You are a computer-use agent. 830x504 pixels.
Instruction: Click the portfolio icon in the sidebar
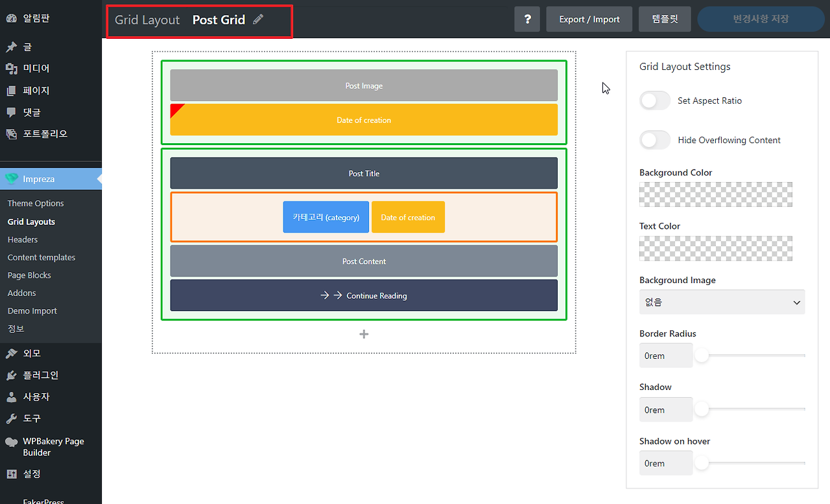[x=12, y=134]
